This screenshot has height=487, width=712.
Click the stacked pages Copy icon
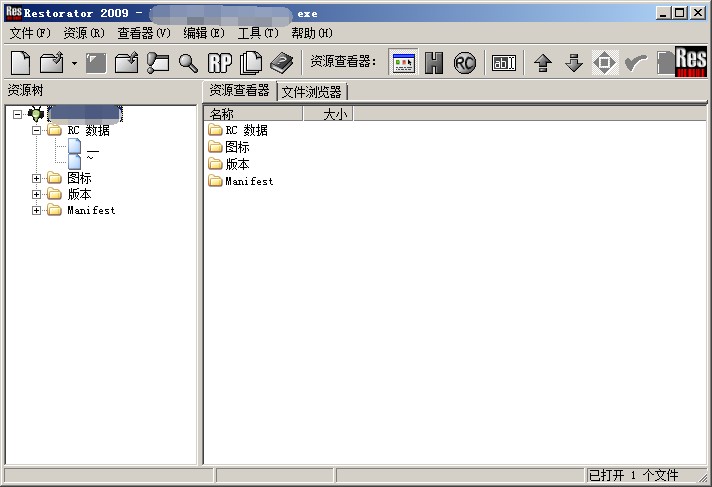point(251,63)
